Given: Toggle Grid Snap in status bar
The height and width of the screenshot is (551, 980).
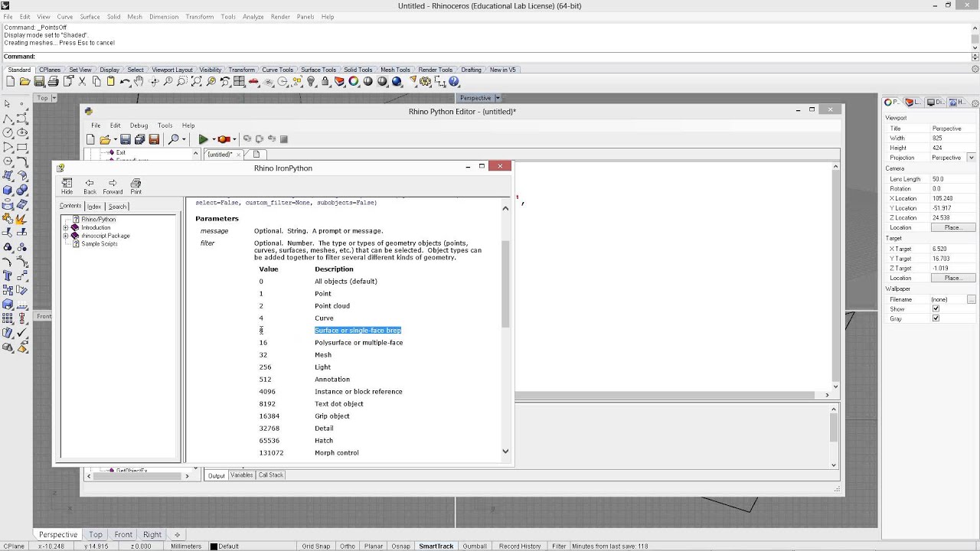Looking at the screenshot, I should (x=315, y=546).
